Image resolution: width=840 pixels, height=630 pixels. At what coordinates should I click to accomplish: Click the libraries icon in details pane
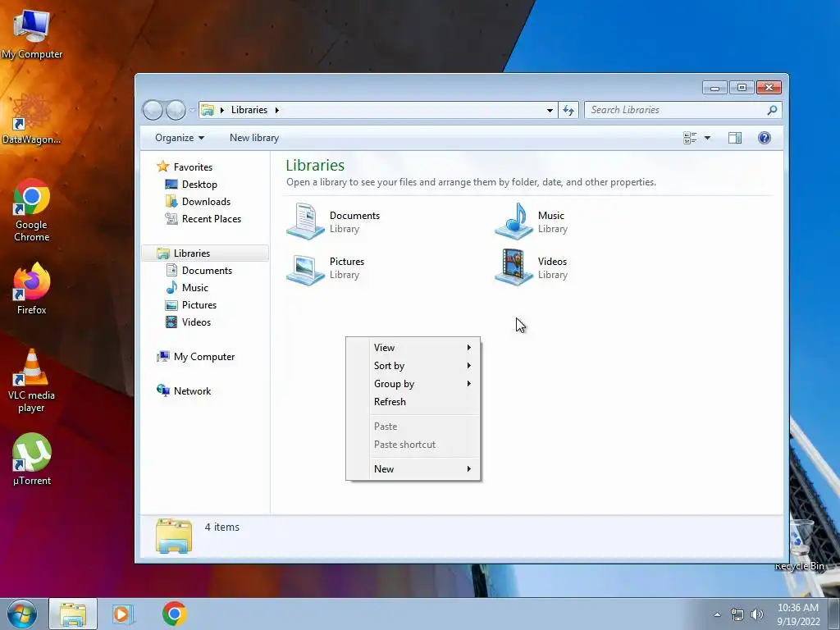point(174,536)
